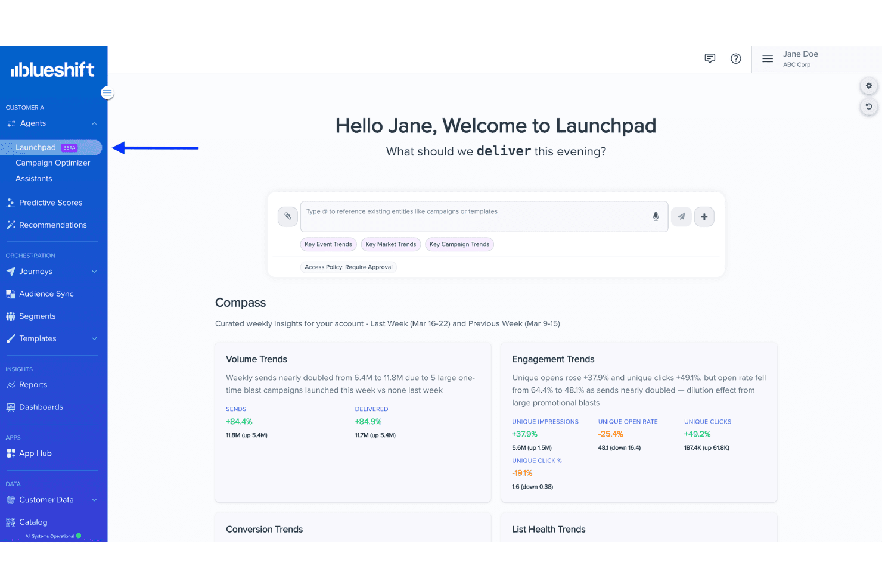Select Campaign Optimizer in the sidebar

point(52,163)
